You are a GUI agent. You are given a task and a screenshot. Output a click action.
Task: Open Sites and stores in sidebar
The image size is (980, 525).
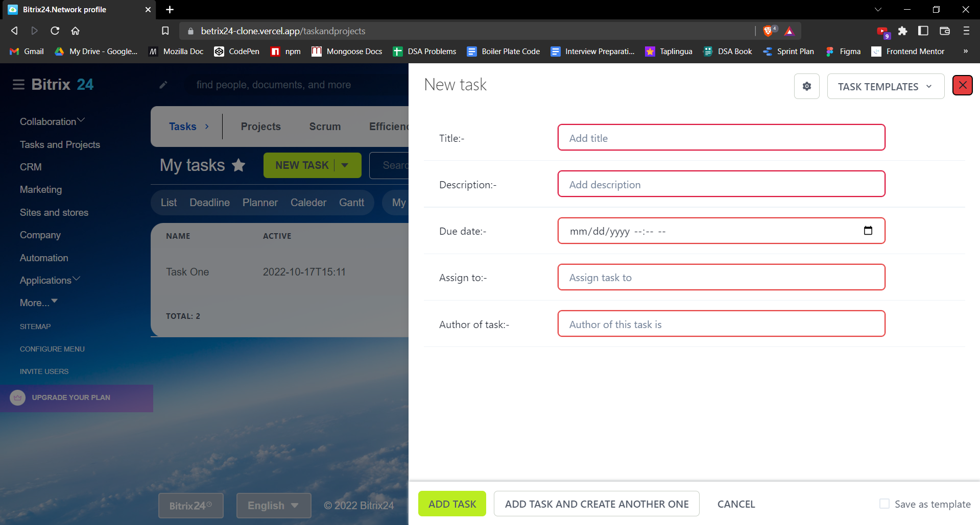54,212
